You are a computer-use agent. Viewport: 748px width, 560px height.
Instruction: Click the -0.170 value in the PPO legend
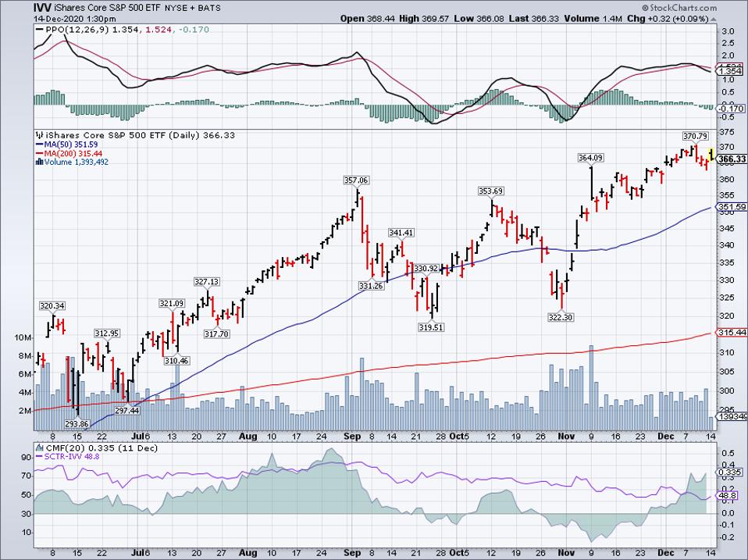[x=194, y=30]
